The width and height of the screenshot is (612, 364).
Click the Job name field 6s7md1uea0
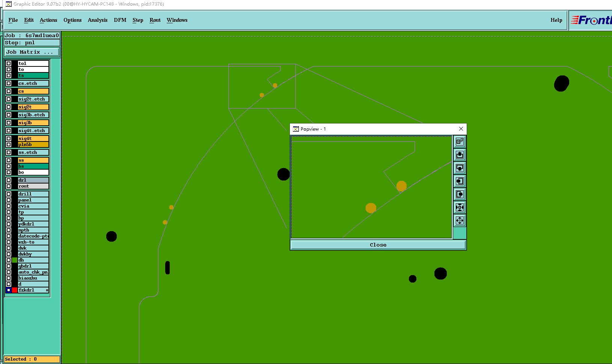coord(32,36)
